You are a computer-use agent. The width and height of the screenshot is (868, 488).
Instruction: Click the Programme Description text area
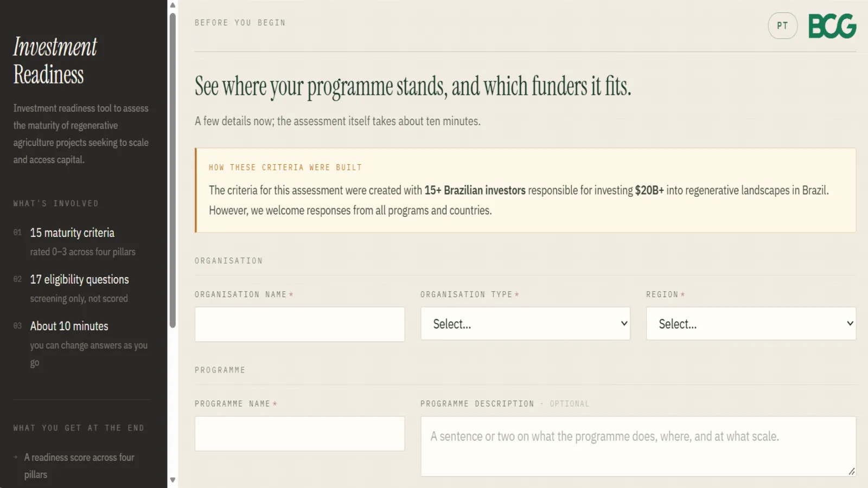click(x=638, y=446)
